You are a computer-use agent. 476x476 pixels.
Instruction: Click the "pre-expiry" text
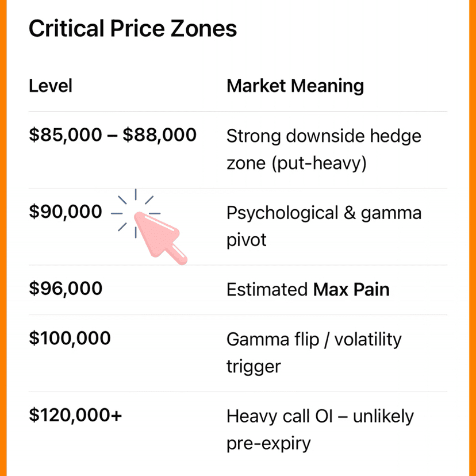268,443
